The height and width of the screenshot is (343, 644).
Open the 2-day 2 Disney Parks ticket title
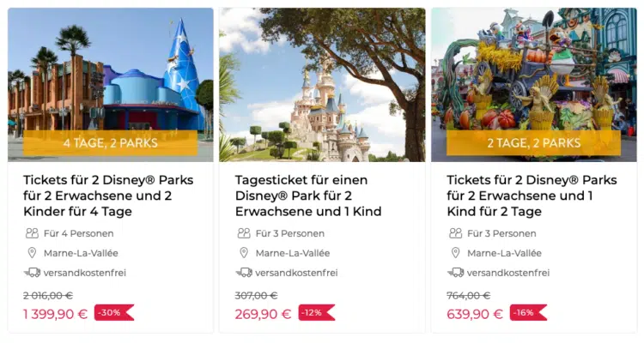pyautogui.click(x=532, y=196)
